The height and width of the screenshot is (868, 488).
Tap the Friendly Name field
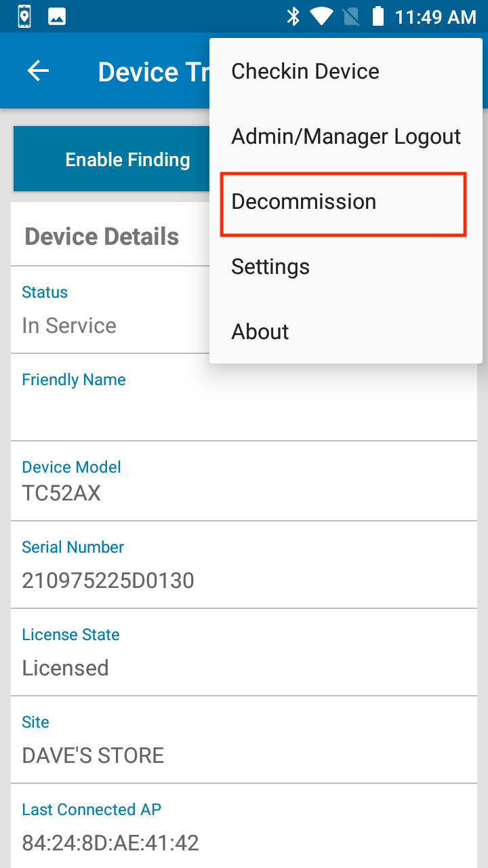(x=244, y=397)
